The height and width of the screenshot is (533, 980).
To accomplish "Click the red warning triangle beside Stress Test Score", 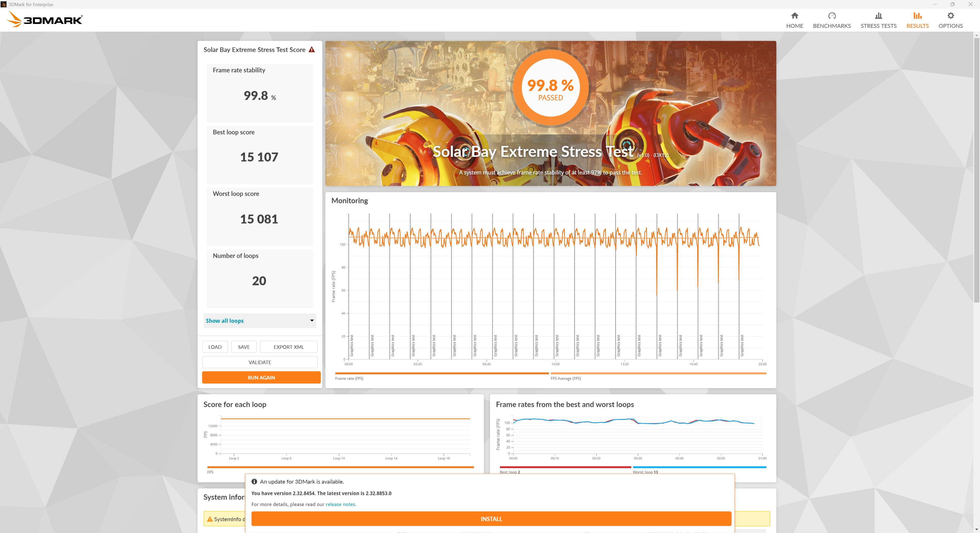I will click(312, 50).
